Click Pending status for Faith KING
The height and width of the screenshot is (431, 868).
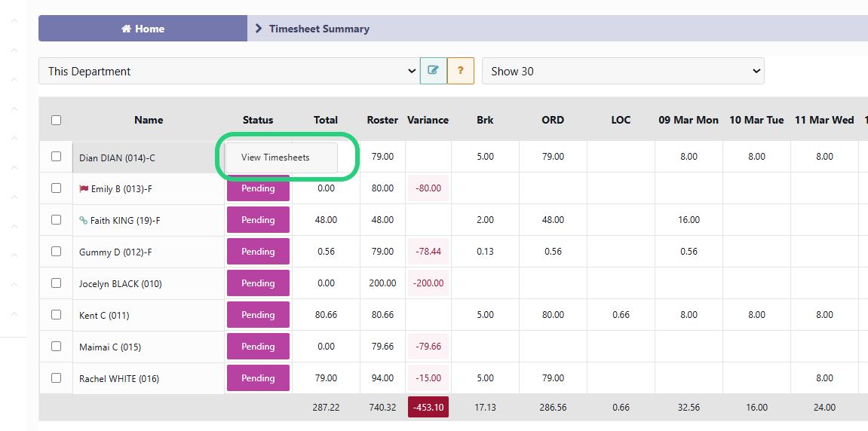258,220
